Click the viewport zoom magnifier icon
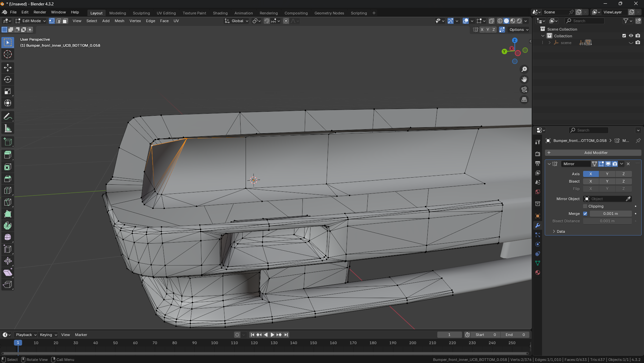This screenshot has height=363, width=644. coord(524,69)
